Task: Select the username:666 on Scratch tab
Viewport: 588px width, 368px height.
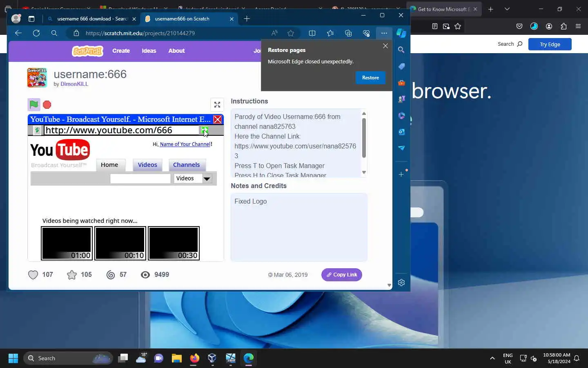Action: tap(189, 19)
